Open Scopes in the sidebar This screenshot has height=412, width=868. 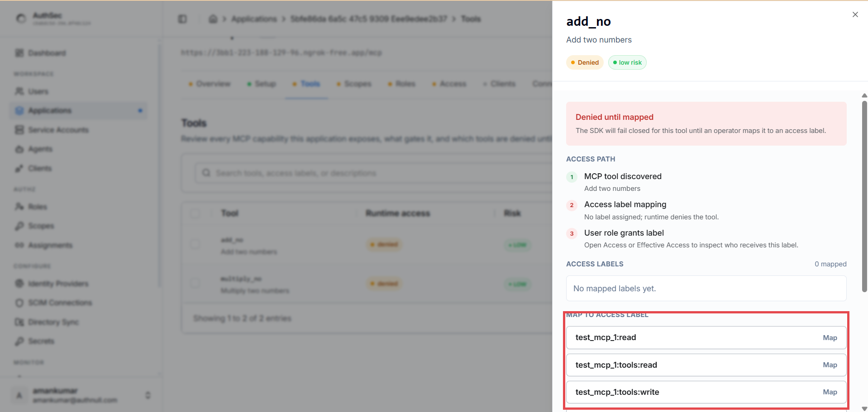(x=34, y=226)
